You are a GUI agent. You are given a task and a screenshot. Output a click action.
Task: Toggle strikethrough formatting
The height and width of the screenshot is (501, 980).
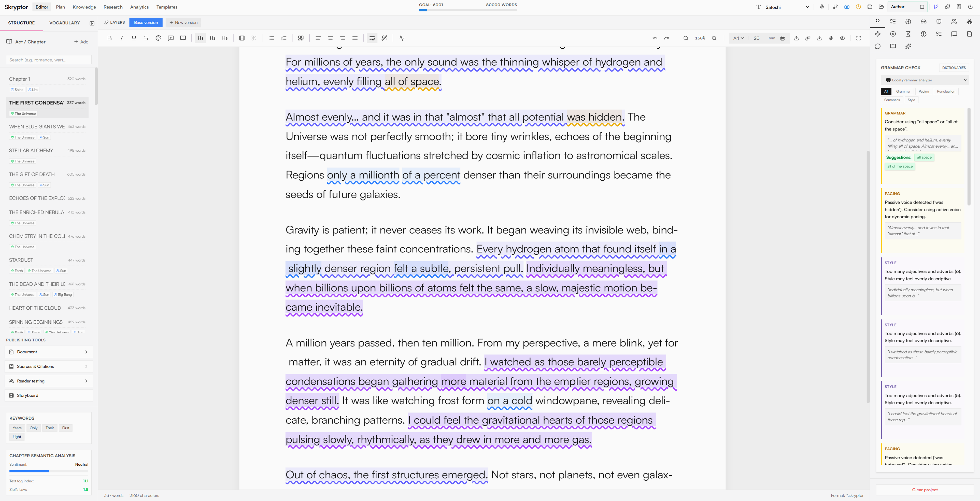point(146,38)
